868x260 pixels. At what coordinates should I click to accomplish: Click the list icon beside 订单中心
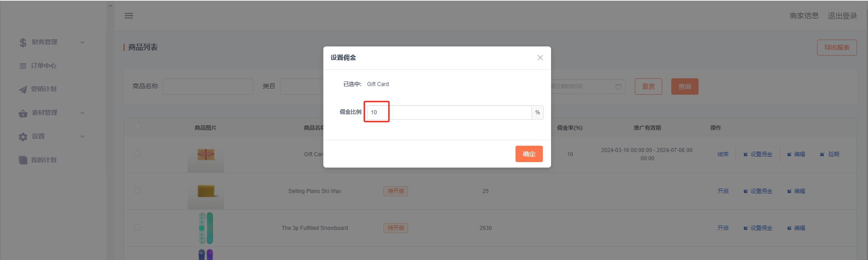tap(23, 66)
